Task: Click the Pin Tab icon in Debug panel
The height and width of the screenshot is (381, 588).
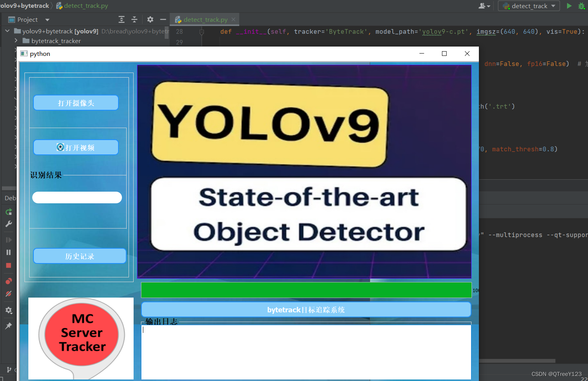Action: click(x=9, y=326)
